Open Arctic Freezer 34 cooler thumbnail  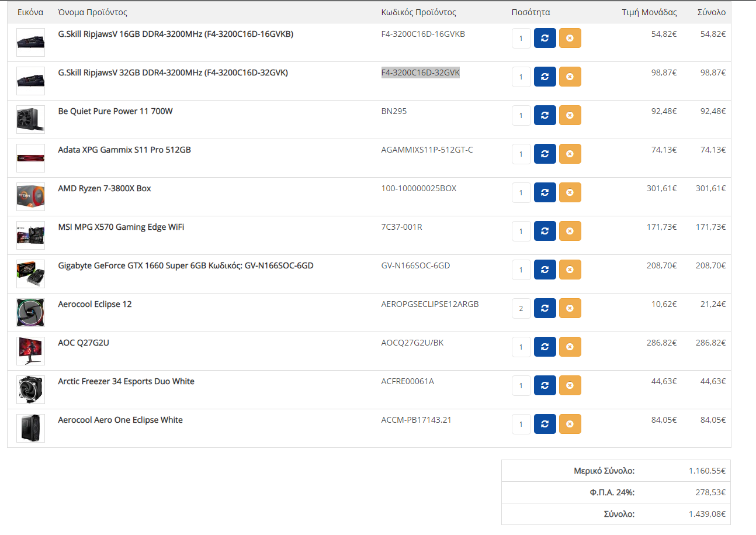point(31,390)
